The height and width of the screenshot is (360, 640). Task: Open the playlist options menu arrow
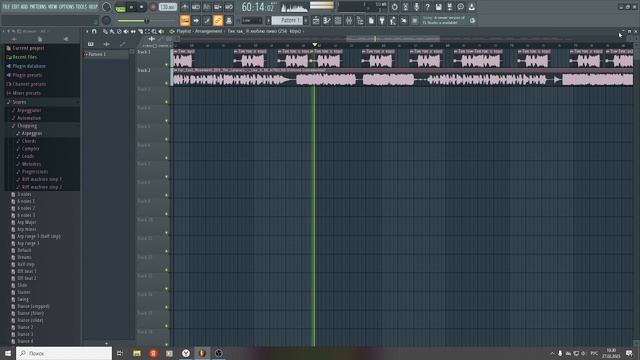(87, 31)
